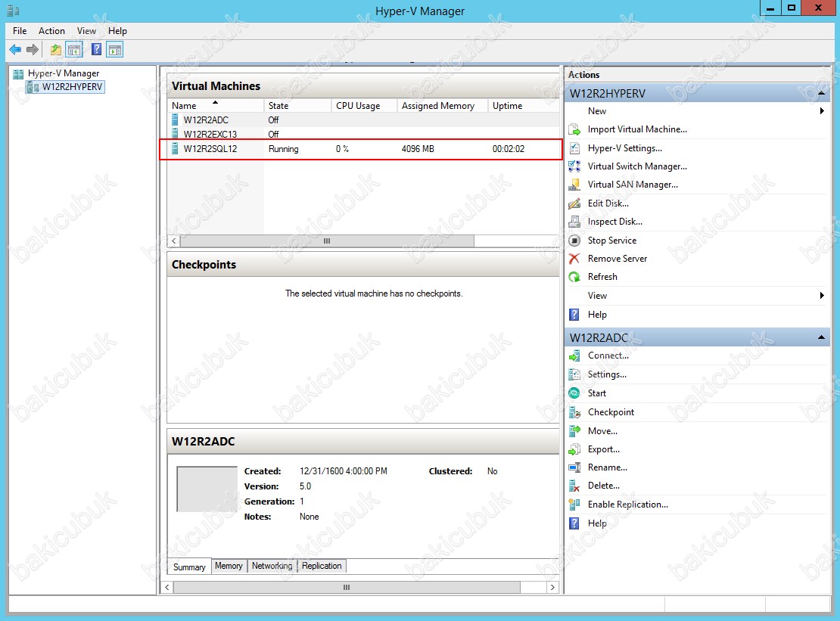The width and height of the screenshot is (840, 621).
Task: Click the Up one level folder icon
Action: click(x=56, y=50)
